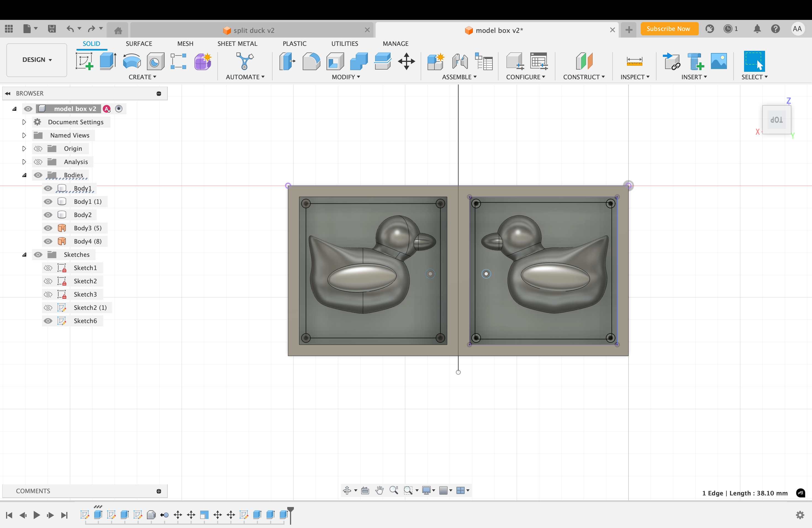Open the CREATE dropdown menu
The width and height of the screenshot is (812, 528).
point(142,77)
